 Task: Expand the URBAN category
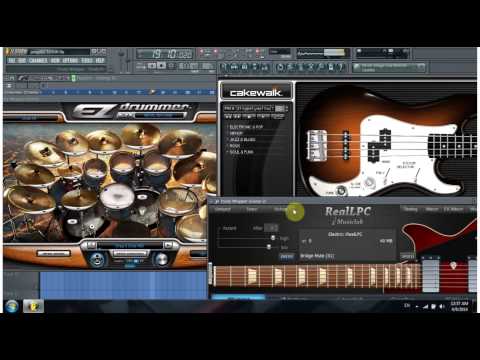[235, 133]
